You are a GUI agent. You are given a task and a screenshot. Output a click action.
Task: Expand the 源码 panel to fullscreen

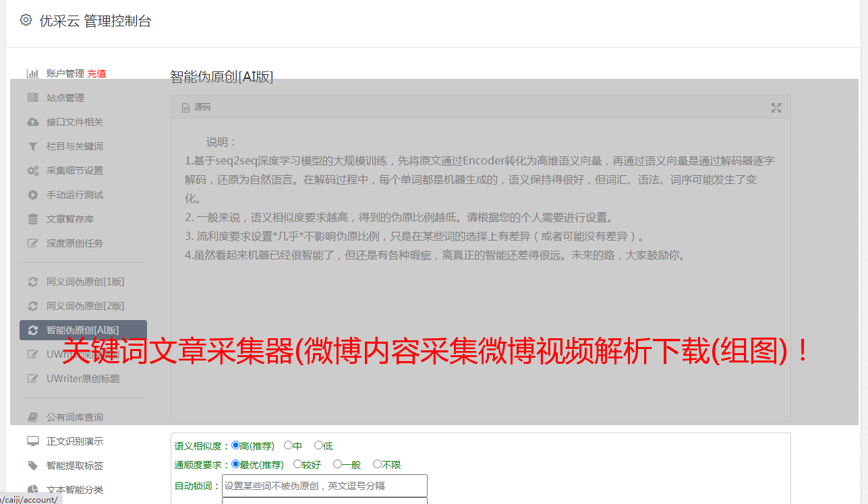click(x=776, y=108)
